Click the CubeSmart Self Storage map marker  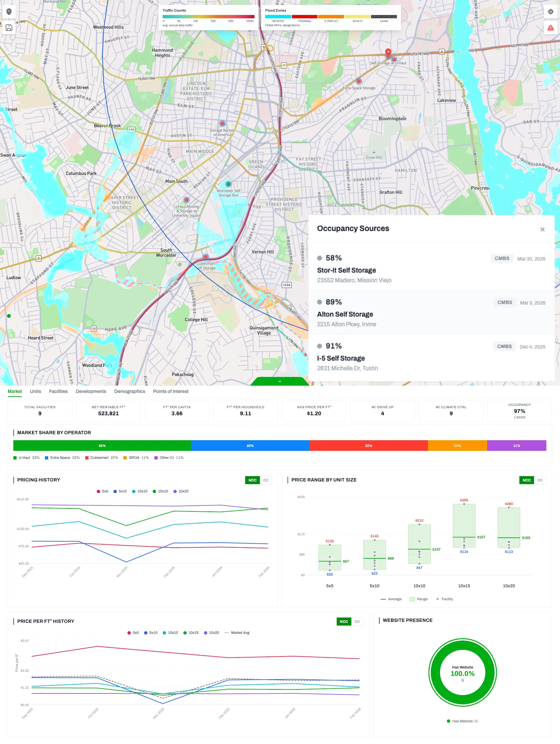(x=206, y=257)
